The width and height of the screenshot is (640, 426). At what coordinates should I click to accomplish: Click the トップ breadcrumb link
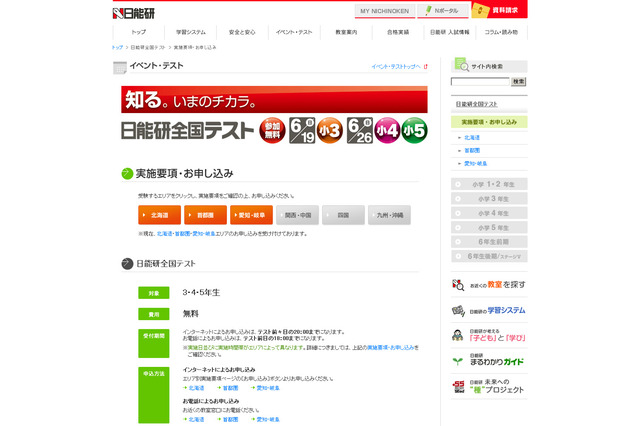tap(118, 47)
